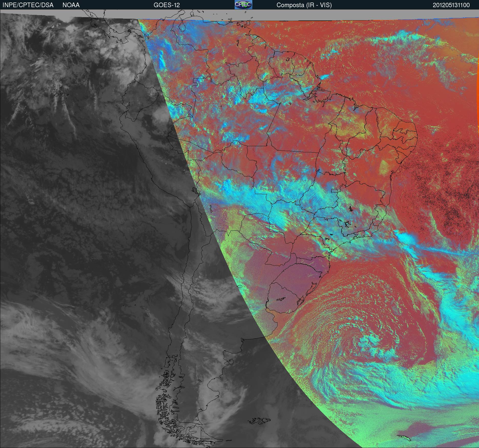
Task: Click the GOES-12 satellite label
Action: 166,5
